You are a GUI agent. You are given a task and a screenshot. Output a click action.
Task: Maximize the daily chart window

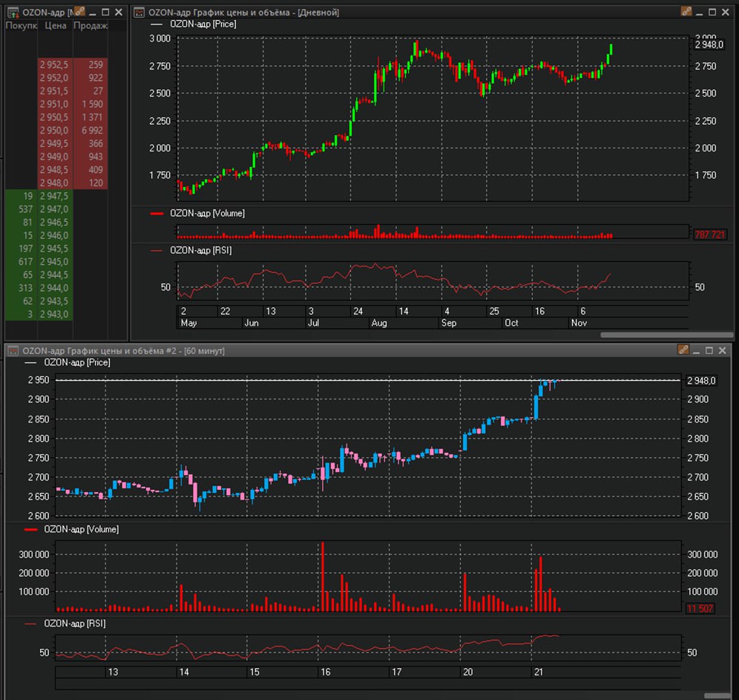click(712, 13)
